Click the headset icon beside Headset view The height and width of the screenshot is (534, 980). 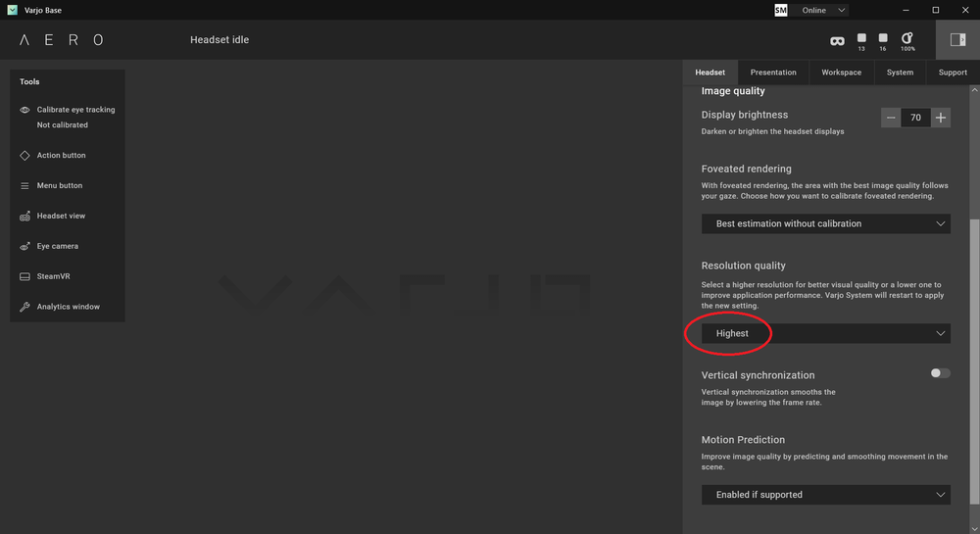pos(24,217)
